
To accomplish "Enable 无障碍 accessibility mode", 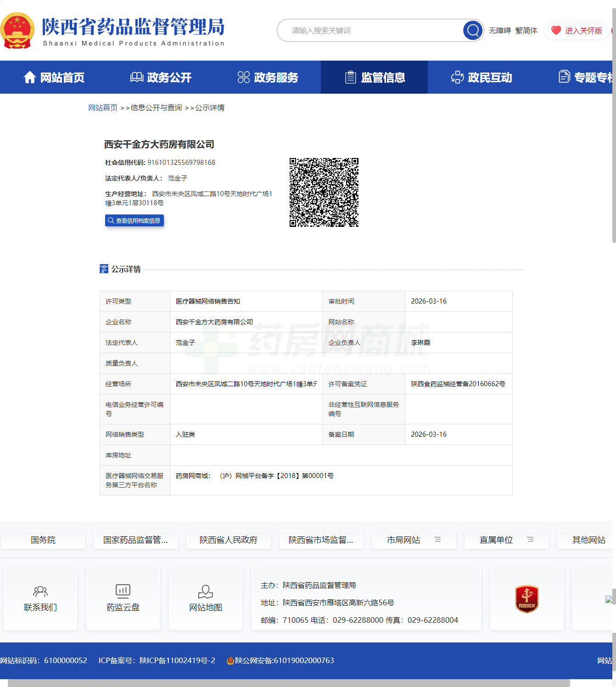I will [499, 31].
